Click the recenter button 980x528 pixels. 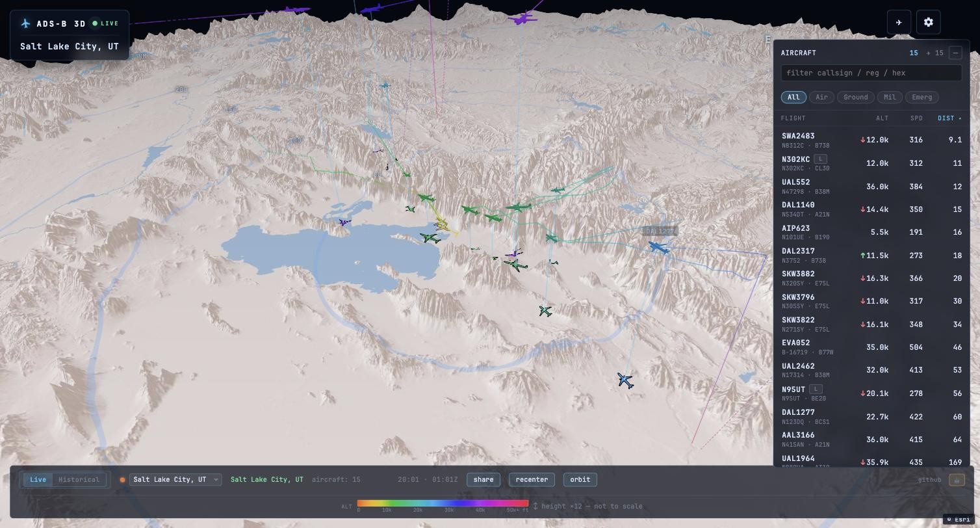pyautogui.click(x=532, y=480)
